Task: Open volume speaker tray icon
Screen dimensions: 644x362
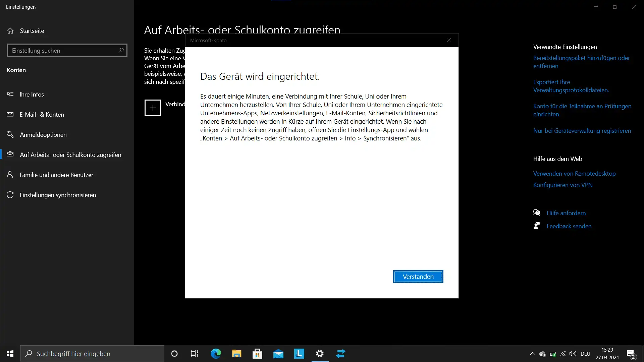Action: pos(573,354)
